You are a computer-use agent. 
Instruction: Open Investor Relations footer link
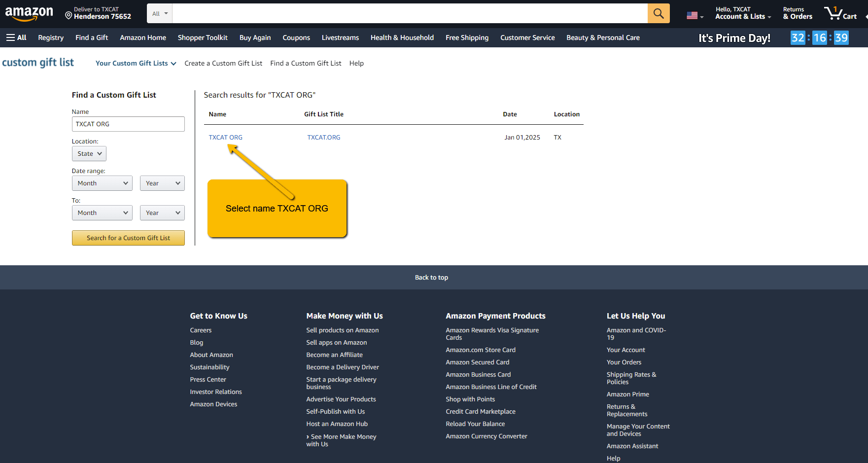(216, 392)
